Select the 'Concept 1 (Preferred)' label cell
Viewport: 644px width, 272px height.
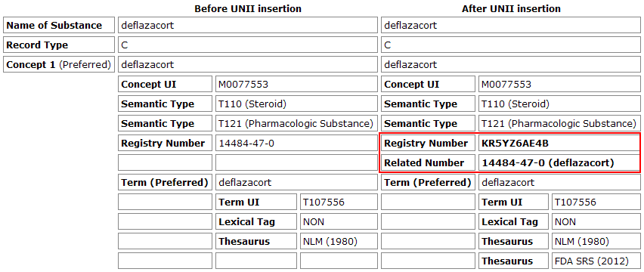point(59,64)
